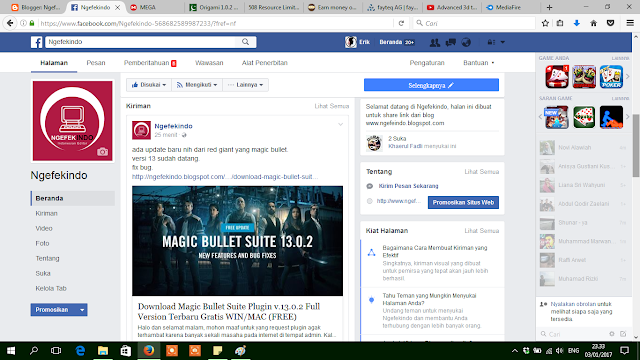Open the Disukai dropdown
640x360 pixels.
coord(149,85)
